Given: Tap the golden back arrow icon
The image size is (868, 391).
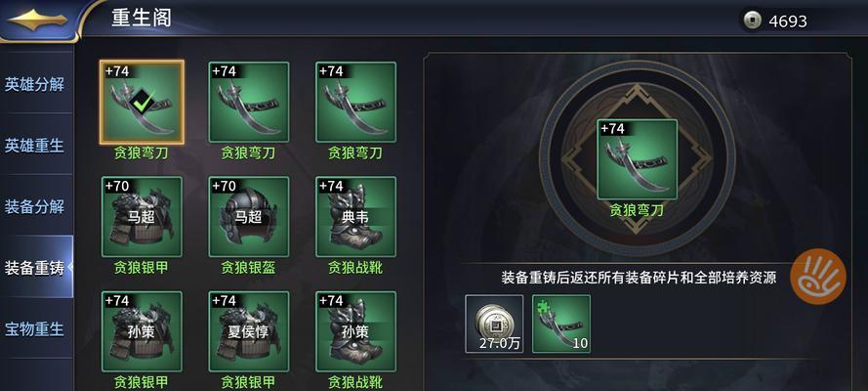Looking at the screenshot, I should click(x=38, y=20).
